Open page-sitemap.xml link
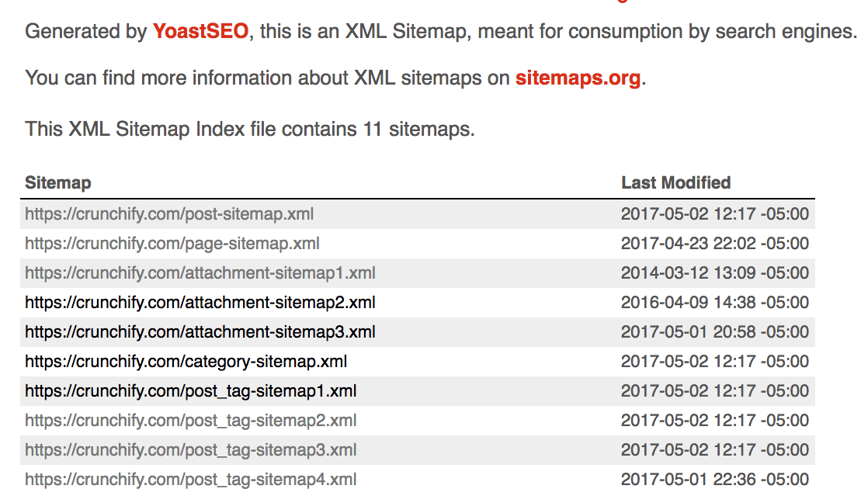This screenshot has height=489, width=868. coord(172,244)
